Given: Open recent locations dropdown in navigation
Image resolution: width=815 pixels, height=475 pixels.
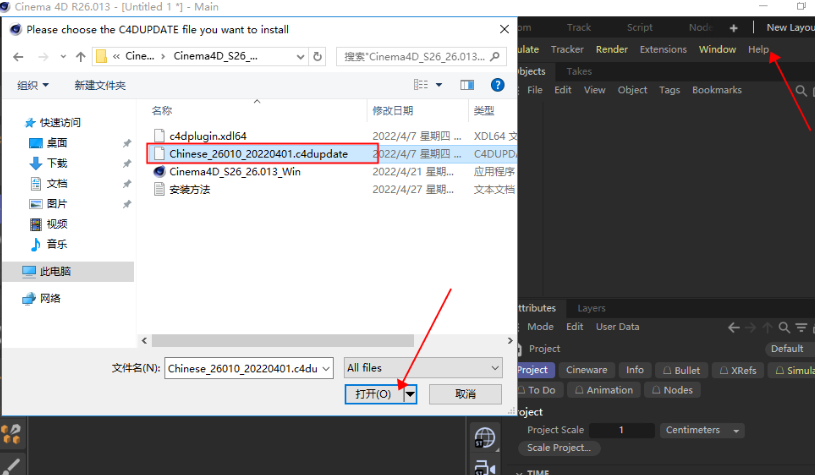Looking at the screenshot, I should tap(63, 57).
